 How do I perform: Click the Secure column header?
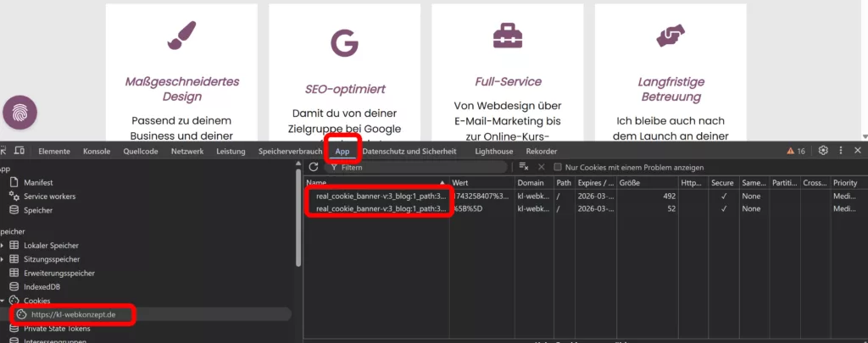(x=722, y=183)
